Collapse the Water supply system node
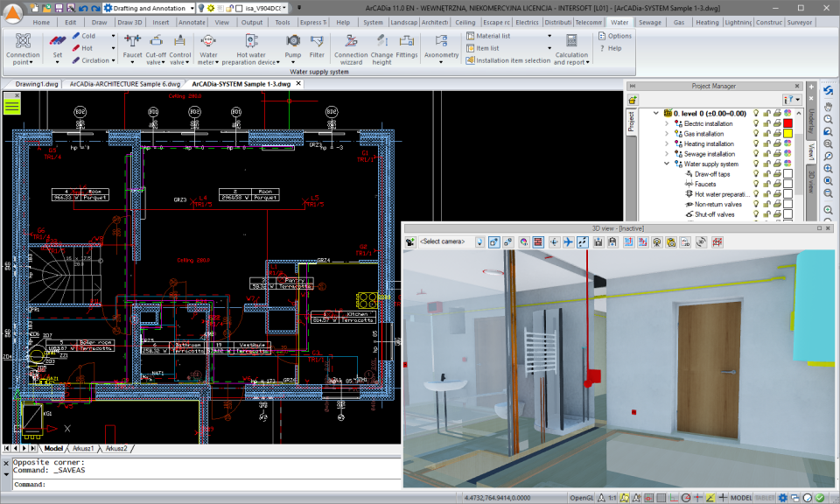 (666, 164)
